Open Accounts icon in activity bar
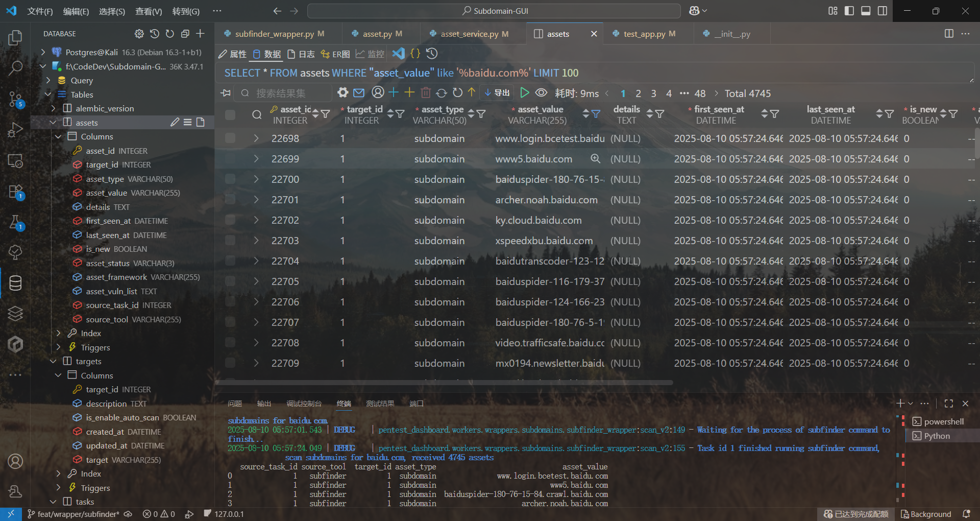The height and width of the screenshot is (521, 980). click(x=15, y=461)
